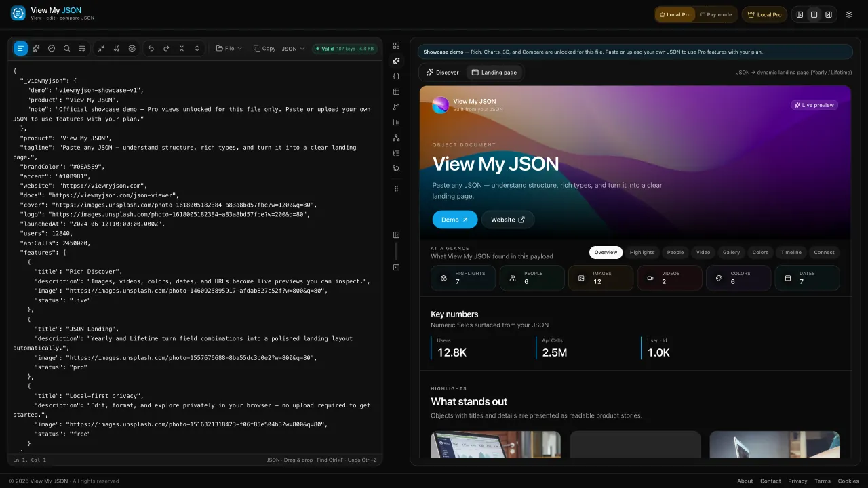Switch to the Landing page tab
This screenshot has width=868, height=488.
click(494, 73)
